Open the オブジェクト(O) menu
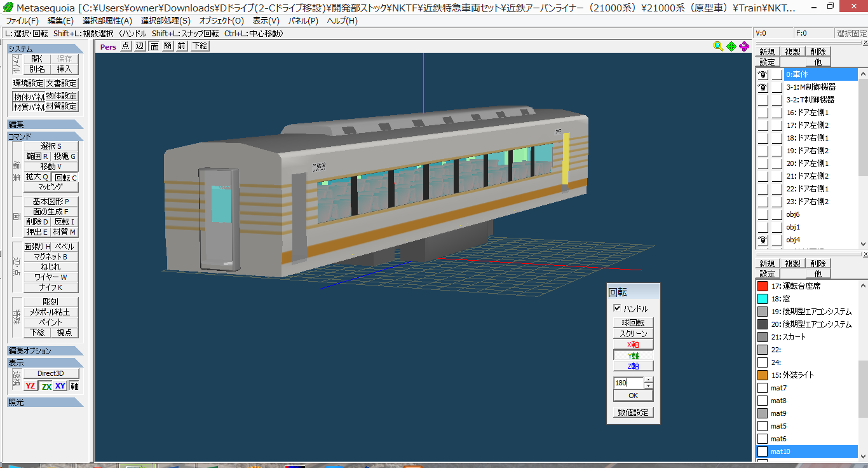868x468 pixels. [221, 21]
